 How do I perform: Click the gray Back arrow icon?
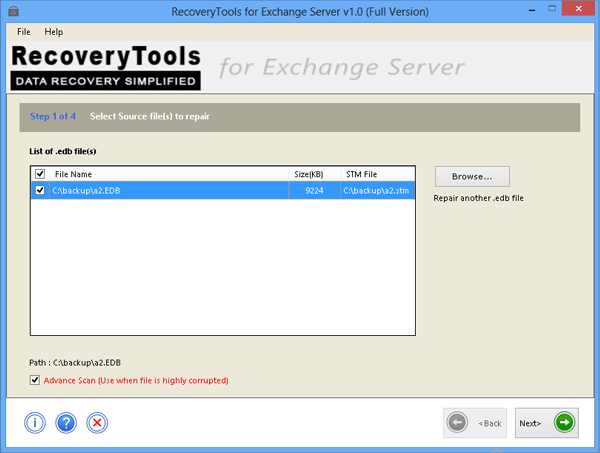(457, 422)
